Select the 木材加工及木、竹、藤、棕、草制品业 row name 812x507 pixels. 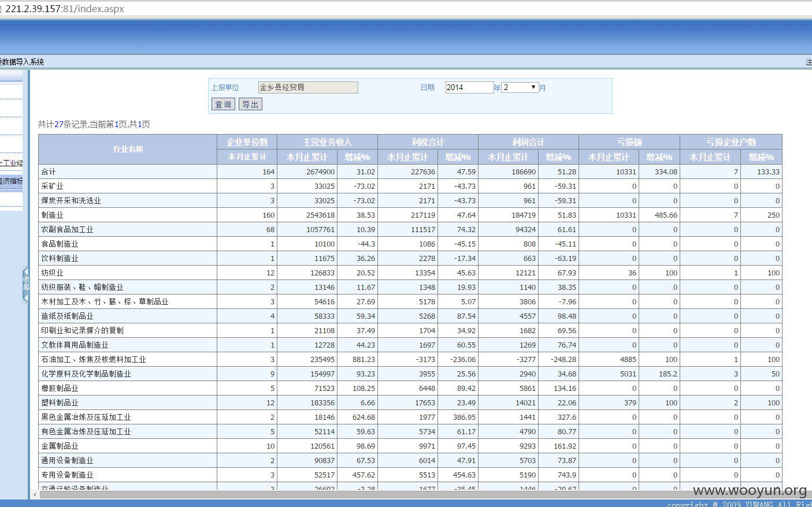pyautogui.click(x=105, y=301)
